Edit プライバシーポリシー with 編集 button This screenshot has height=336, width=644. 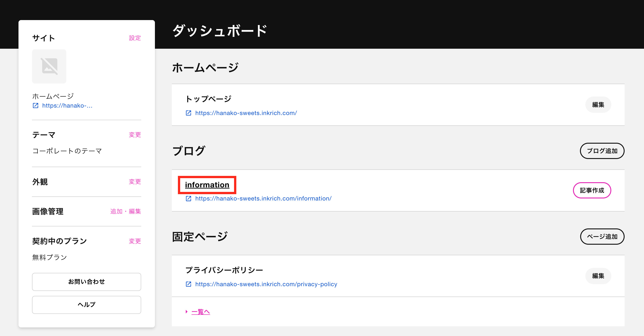click(x=598, y=276)
